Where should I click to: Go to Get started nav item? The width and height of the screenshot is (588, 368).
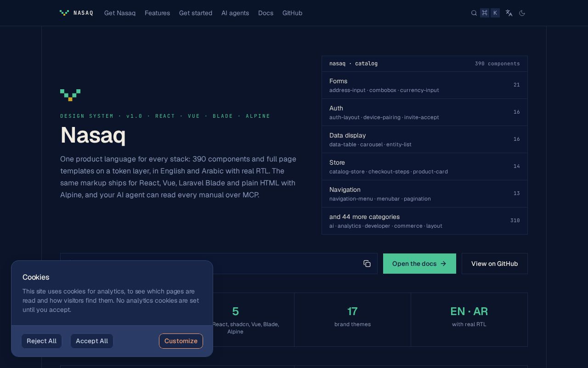click(196, 13)
